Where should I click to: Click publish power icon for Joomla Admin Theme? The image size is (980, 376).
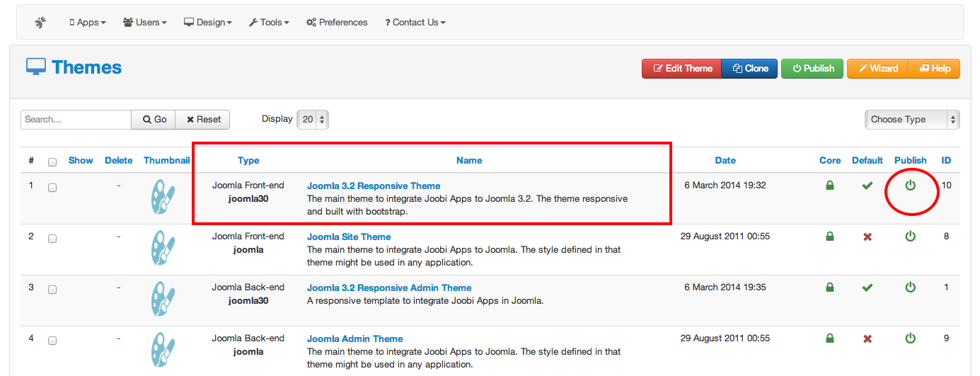[x=911, y=338]
